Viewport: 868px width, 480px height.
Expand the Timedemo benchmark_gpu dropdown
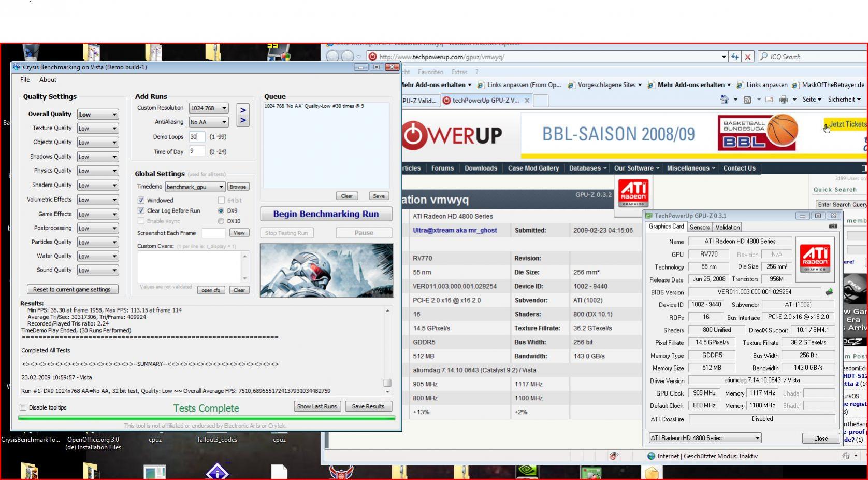pyautogui.click(x=195, y=187)
